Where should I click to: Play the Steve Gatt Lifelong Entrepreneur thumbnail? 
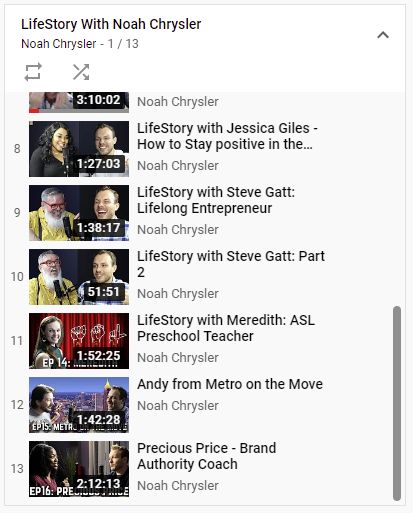[79, 213]
